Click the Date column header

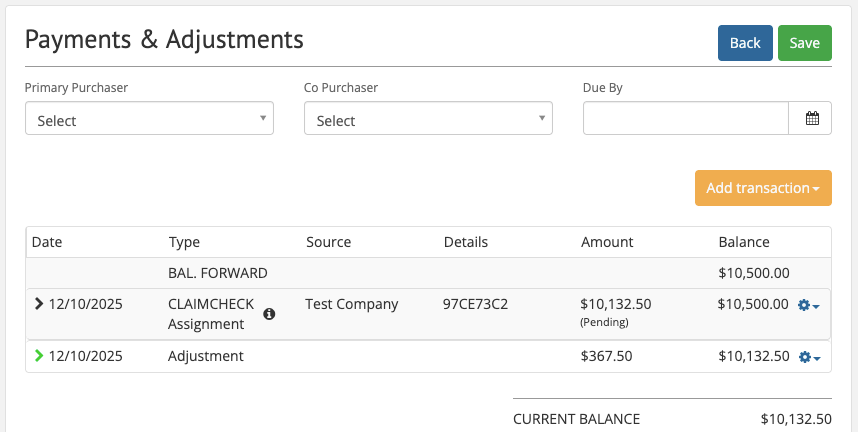coord(47,242)
